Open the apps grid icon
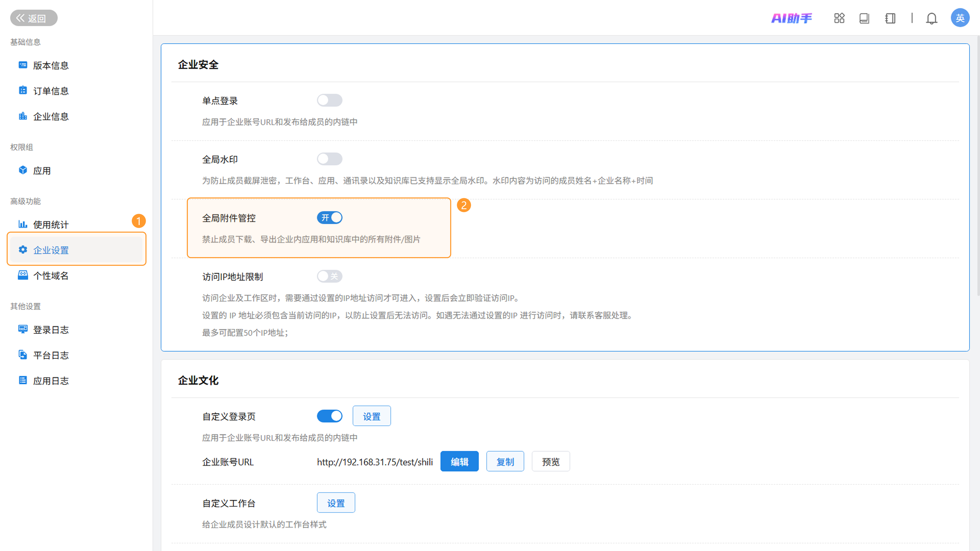 pyautogui.click(x=839, y=18)
